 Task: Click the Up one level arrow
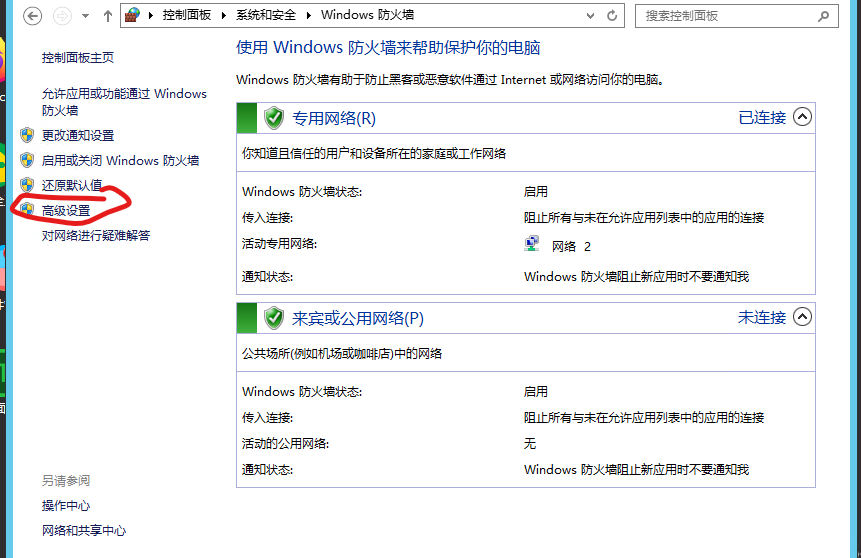click(x=106, y=16)
